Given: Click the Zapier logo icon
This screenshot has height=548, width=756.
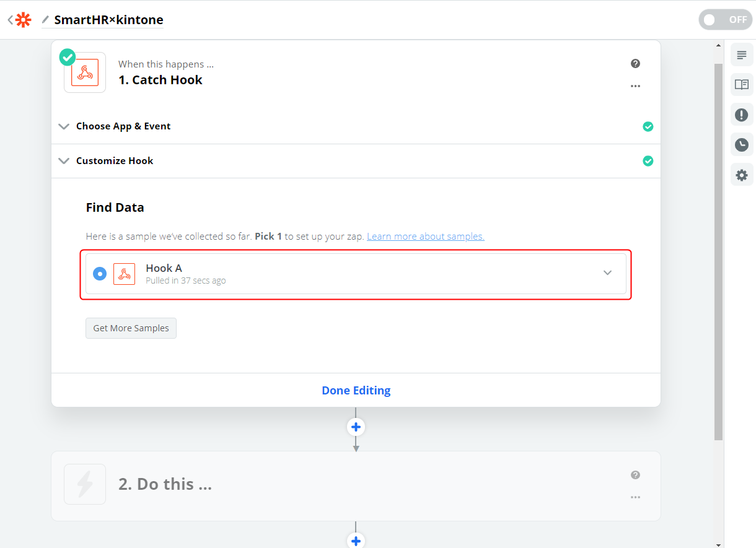Looking at the screenshot, I should pos(24,20).
